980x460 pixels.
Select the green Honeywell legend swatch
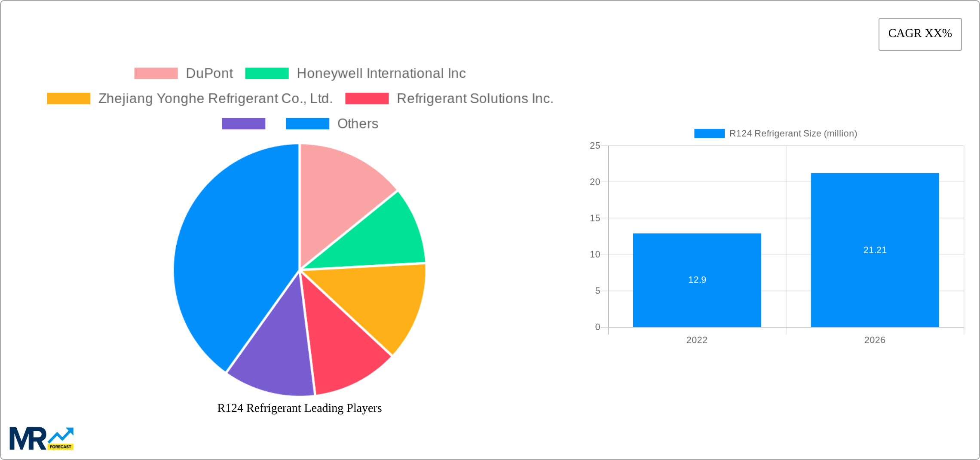tap(266, 73)
